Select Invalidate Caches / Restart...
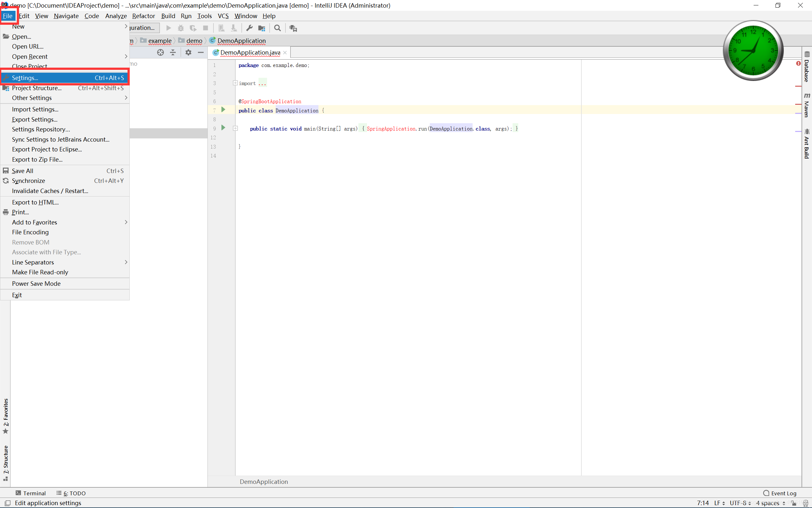The width and height of the screenshot is (812, 508). tap(65, 191)
